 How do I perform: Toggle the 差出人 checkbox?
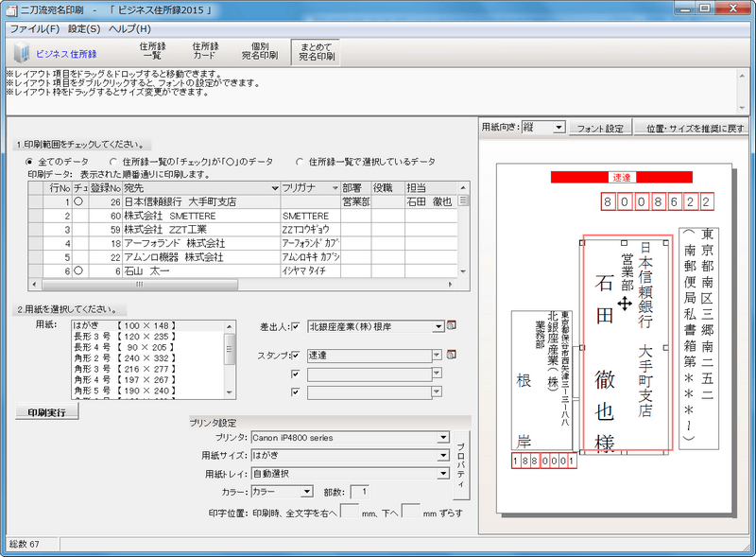click(295, 326)
